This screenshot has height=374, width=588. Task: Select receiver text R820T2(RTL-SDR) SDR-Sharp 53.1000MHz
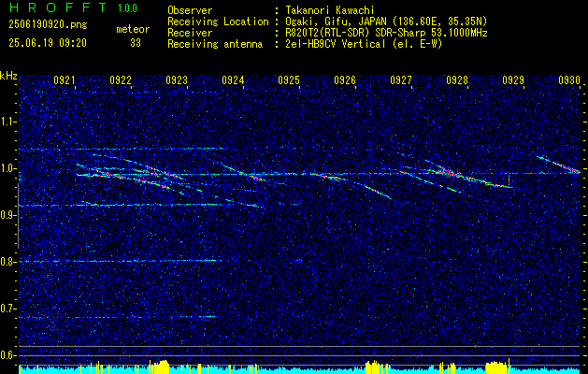[x=387, y=33]
